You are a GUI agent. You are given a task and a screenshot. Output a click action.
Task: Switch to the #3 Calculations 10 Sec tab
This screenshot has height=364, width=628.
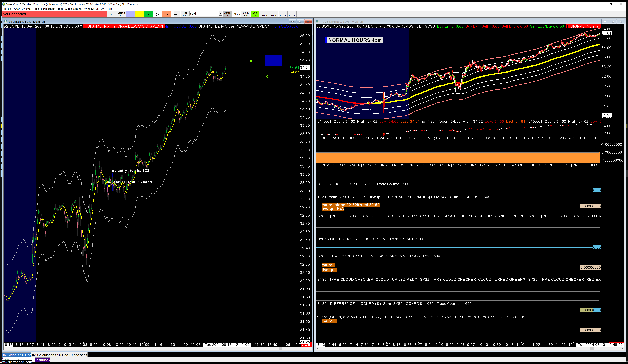pyautogui.click(x=50, y=355)
